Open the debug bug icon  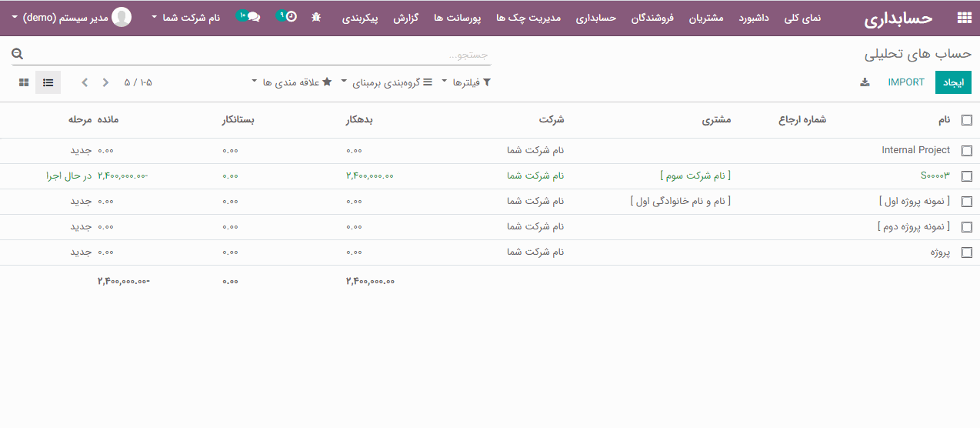pos(316,17)
